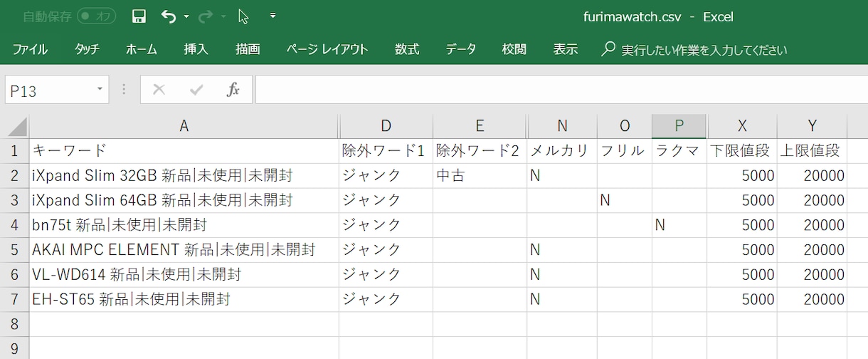Click the ジャンク cell in the bn75t row
The image size is (868, 359).
pos(386,225)
